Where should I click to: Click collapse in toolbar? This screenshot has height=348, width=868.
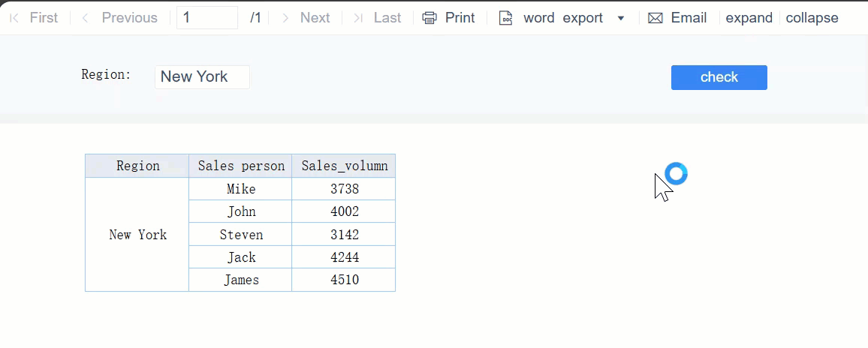tap(812, 18)
